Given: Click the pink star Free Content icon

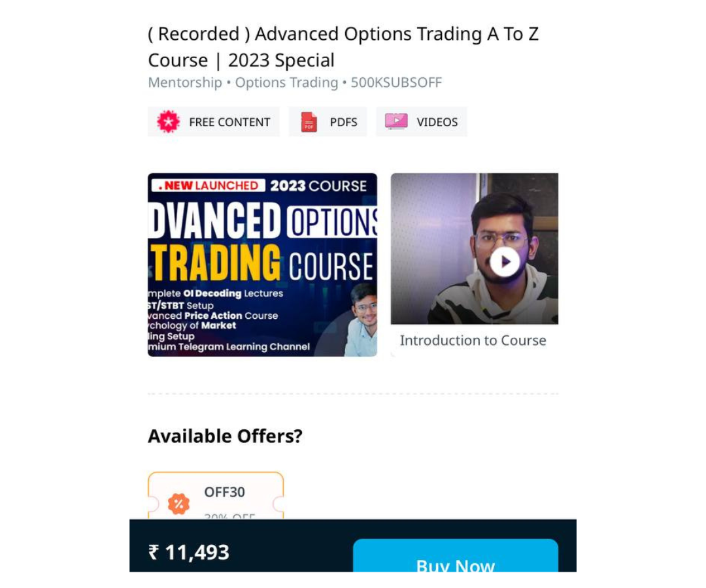Looking at the screenshot, I should click(x=169, y=122).
